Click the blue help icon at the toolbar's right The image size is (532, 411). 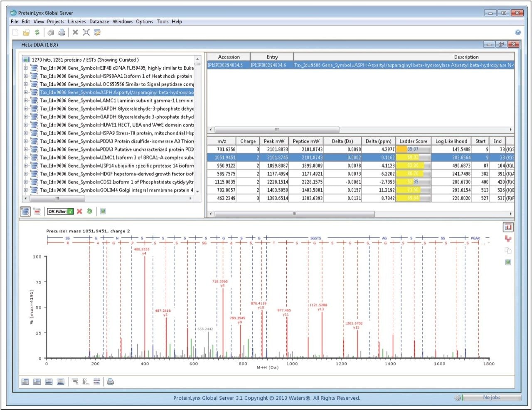(518, 32)
